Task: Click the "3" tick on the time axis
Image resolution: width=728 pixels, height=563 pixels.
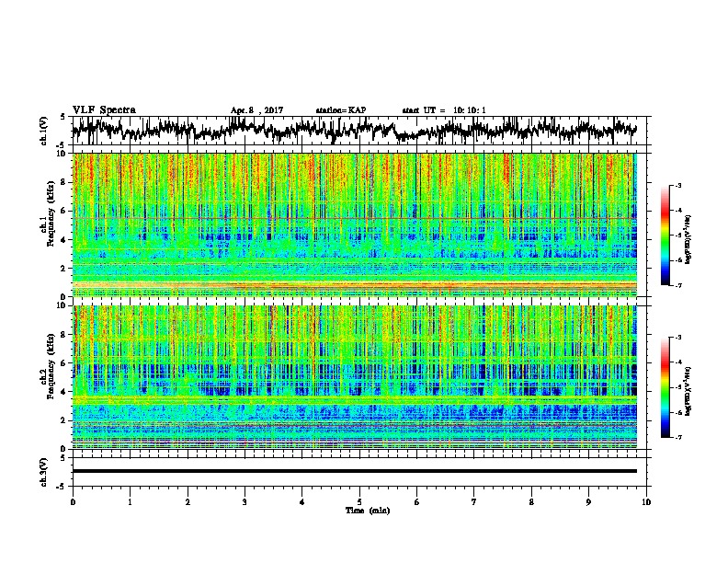Action: point(245,502)
